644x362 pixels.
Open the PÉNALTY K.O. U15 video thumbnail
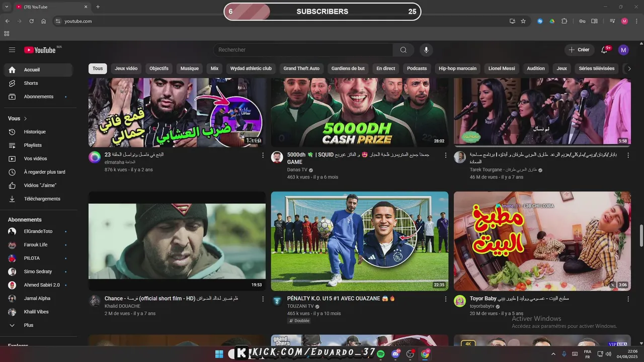[360, 241]
